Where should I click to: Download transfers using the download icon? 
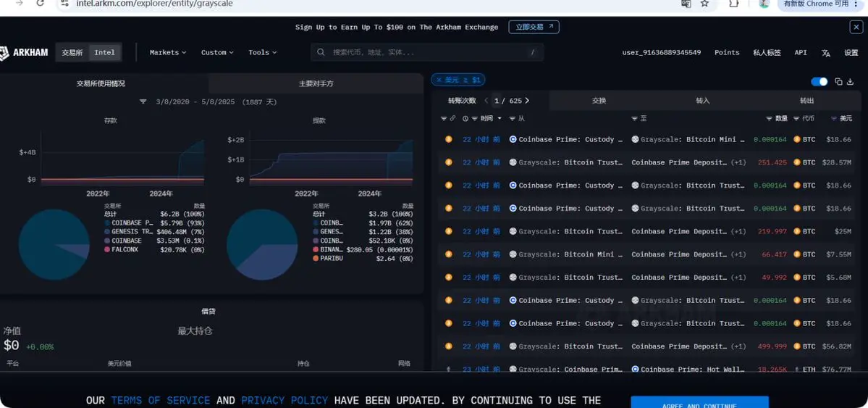pyautogui.click(x=851, y=81)
